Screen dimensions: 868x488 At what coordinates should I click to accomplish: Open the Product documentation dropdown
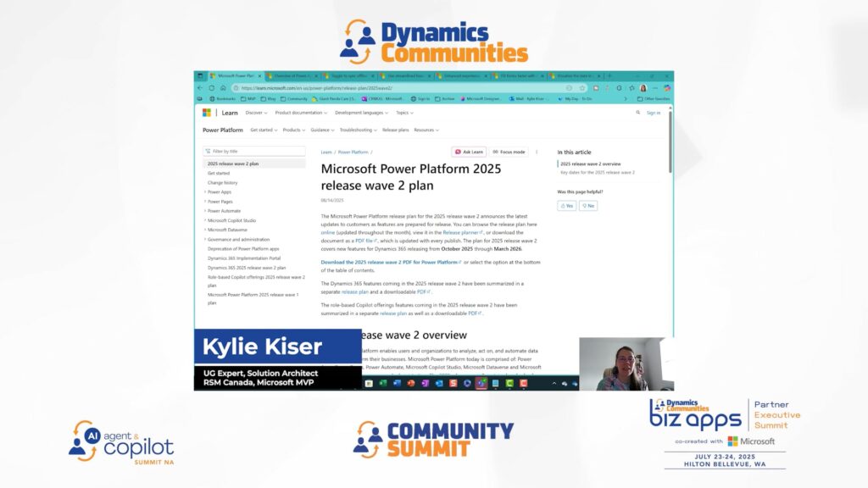(301, 113)
